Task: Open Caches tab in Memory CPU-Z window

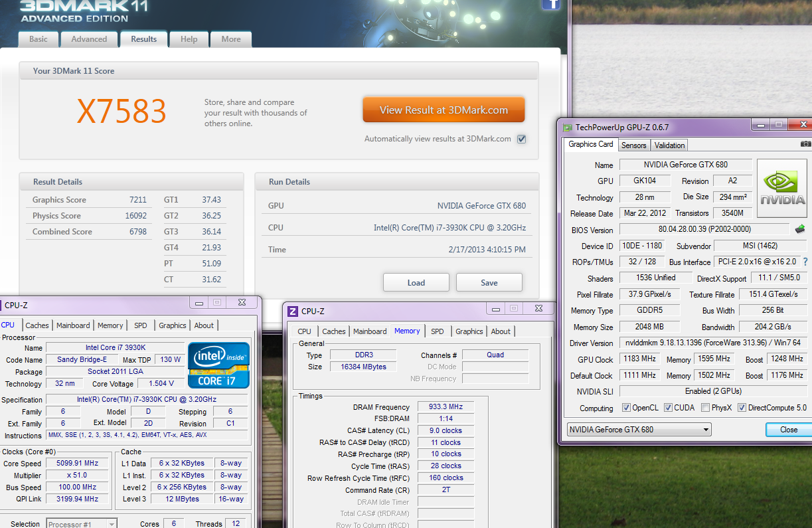Action: [334, 331]
